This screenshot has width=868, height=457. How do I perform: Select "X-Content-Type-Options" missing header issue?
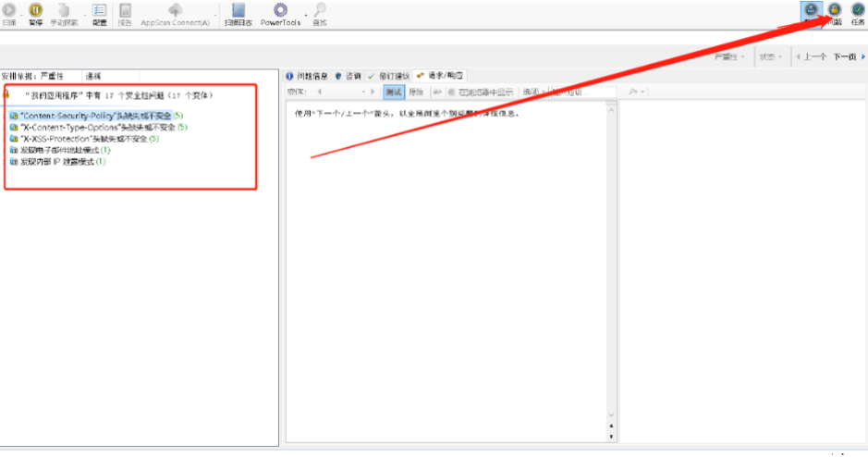pyautogui.click(x=99, y=128)
